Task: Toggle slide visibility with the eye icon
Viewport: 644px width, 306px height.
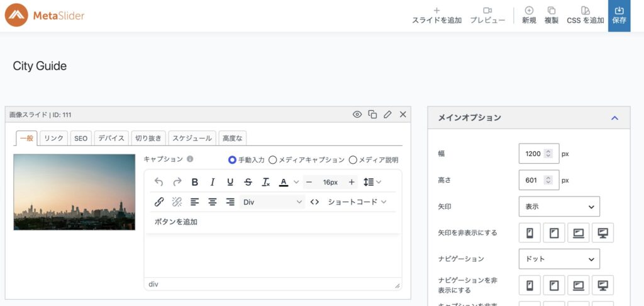Action: point(357,115)
